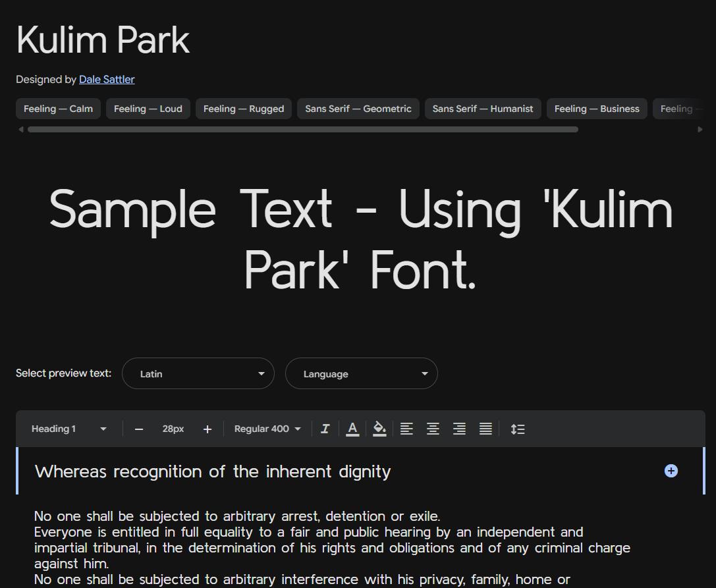This screenshot has width=716, height=588.
Task: Click the 'Select preview text:' label
Action: pos(63,373)
